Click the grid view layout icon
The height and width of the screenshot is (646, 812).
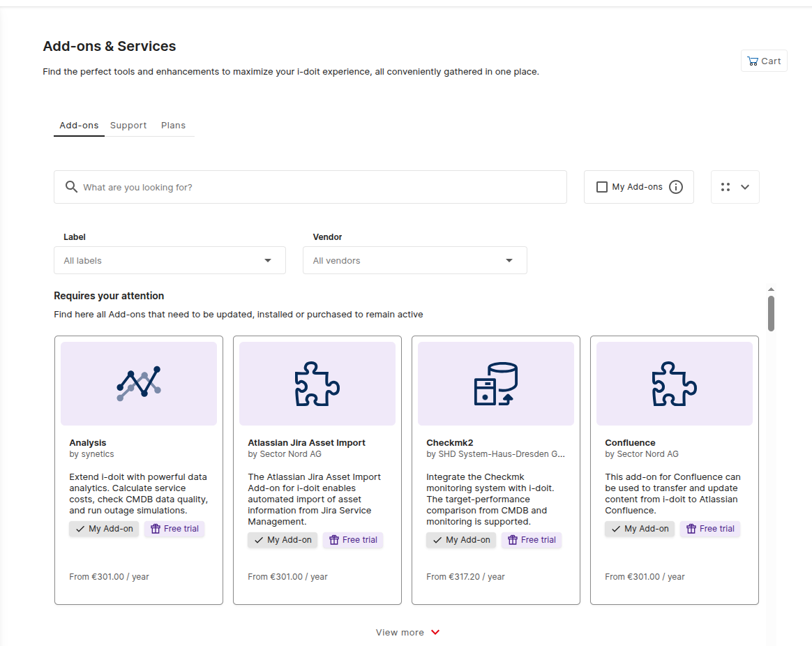coord(725,187)
